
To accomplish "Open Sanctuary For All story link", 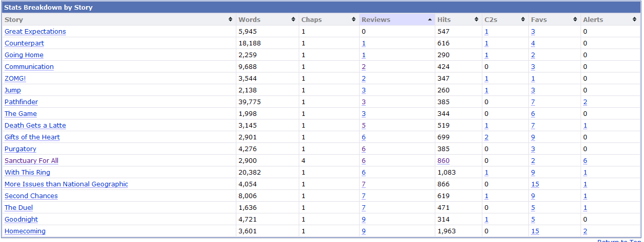I will 32,161.
